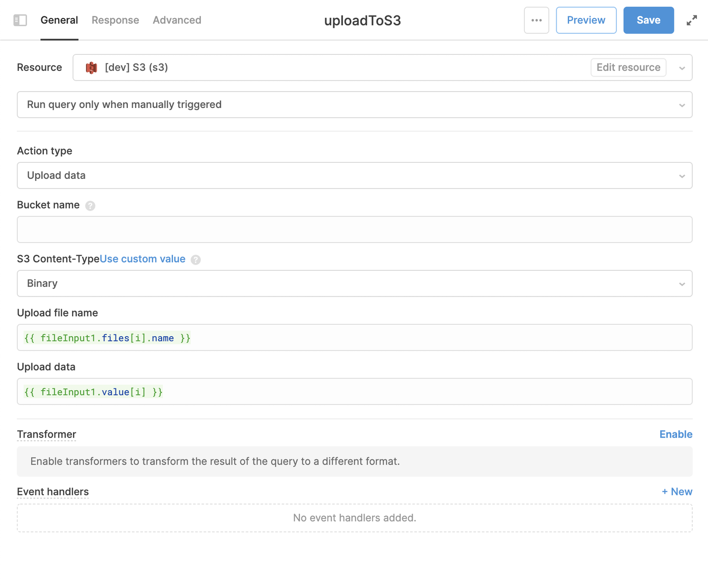This screenshot has width=708, height=588.
Task: Open the overflow menu next to Preview
Action: coord(536,20)
